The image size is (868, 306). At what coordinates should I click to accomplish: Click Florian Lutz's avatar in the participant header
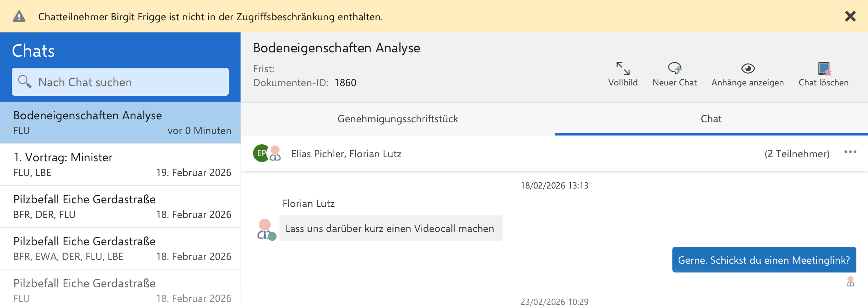(275, 153)
